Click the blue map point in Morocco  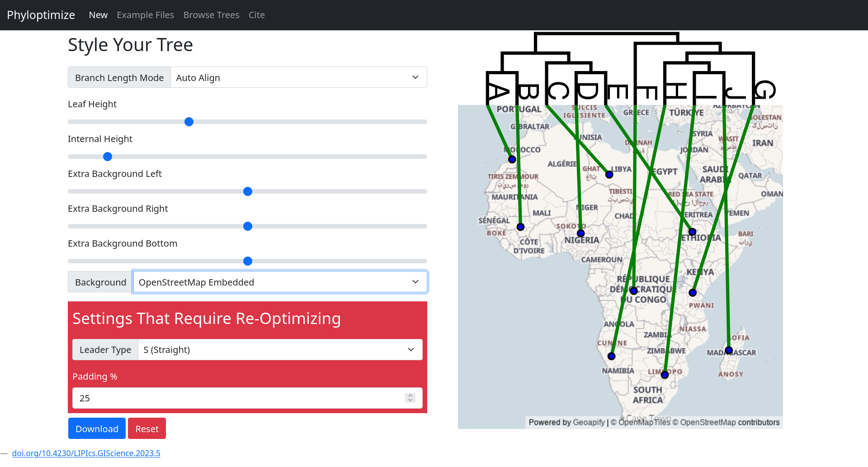tap(512, 159)
